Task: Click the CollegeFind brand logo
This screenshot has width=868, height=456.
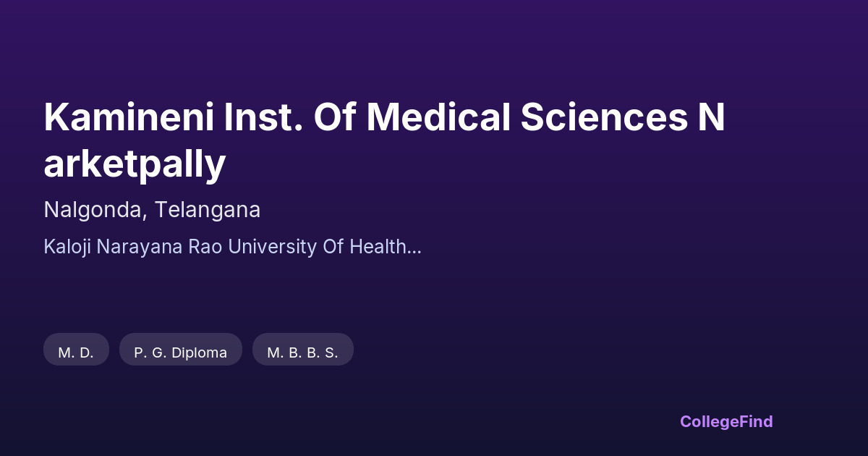Action: 726,421
